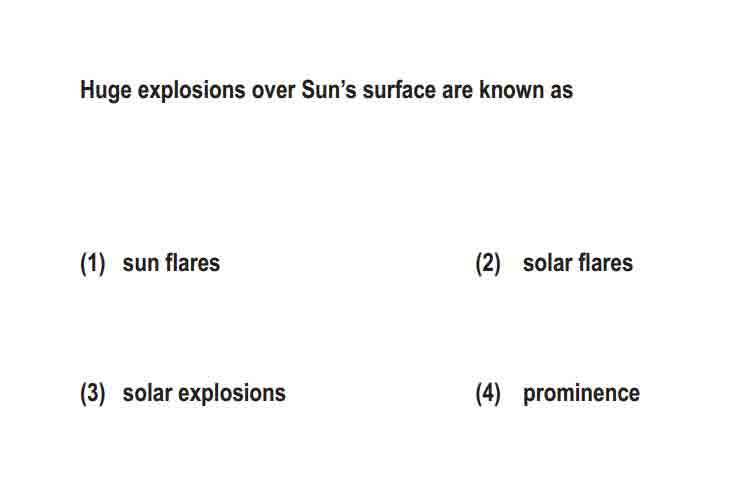Click the word explosions in the question
The width and height of the screenshot is (750, 500).
pos(191,90)
